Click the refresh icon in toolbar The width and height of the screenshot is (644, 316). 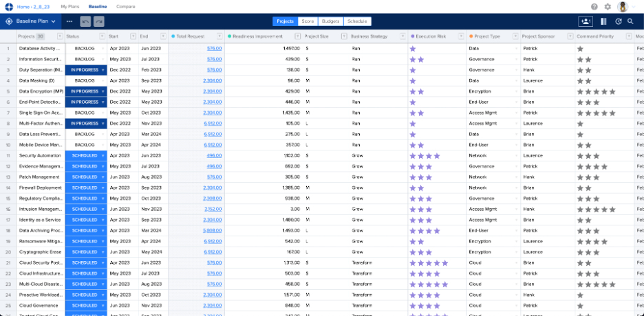coord(618,21)
